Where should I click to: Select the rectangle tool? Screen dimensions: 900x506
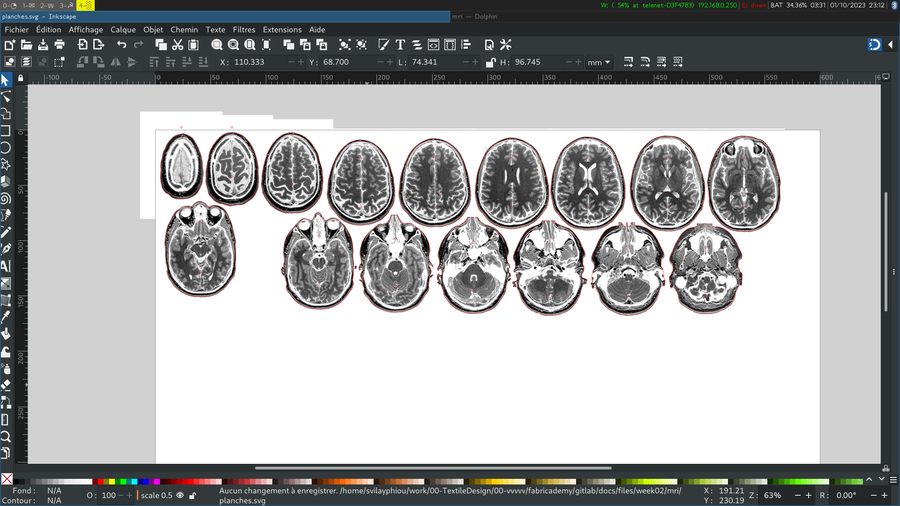6,131
